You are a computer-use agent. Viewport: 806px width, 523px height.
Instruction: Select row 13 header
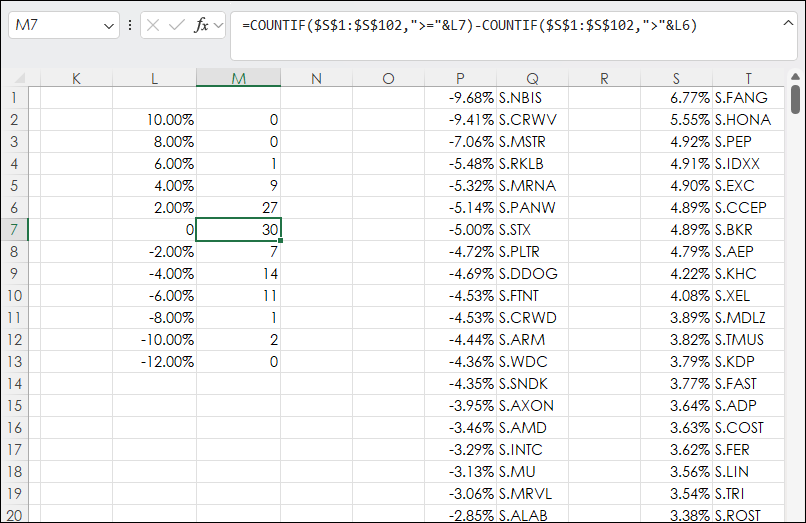click(14, 362)
